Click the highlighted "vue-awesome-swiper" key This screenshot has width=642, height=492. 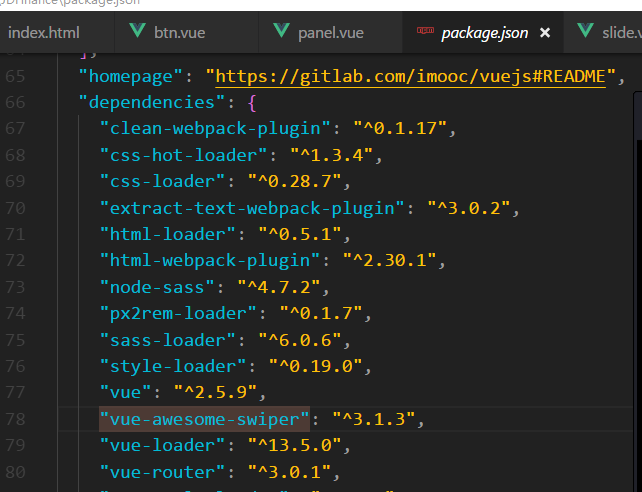coord(204,420)
